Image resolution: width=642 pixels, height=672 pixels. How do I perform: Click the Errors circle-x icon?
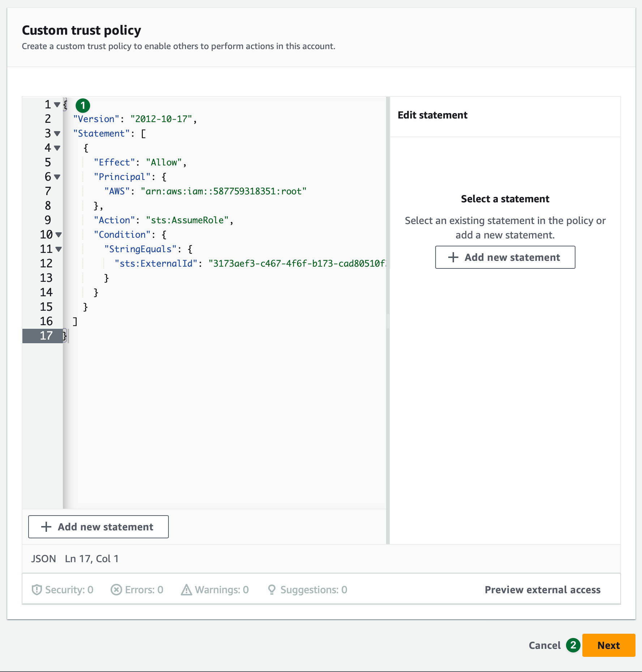point(116,590)
